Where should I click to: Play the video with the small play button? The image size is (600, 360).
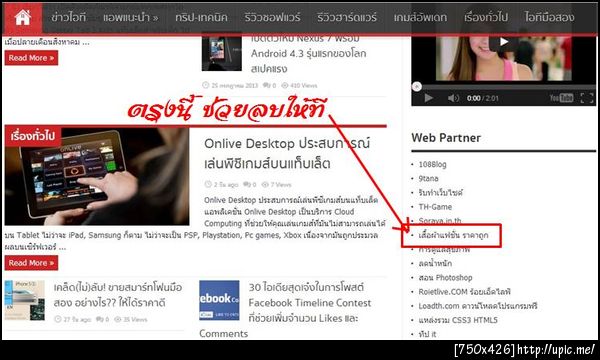[429, 98]
